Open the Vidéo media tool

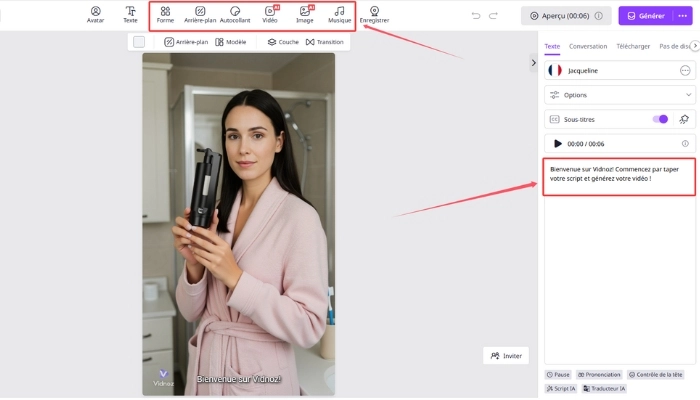coord(270,14)
